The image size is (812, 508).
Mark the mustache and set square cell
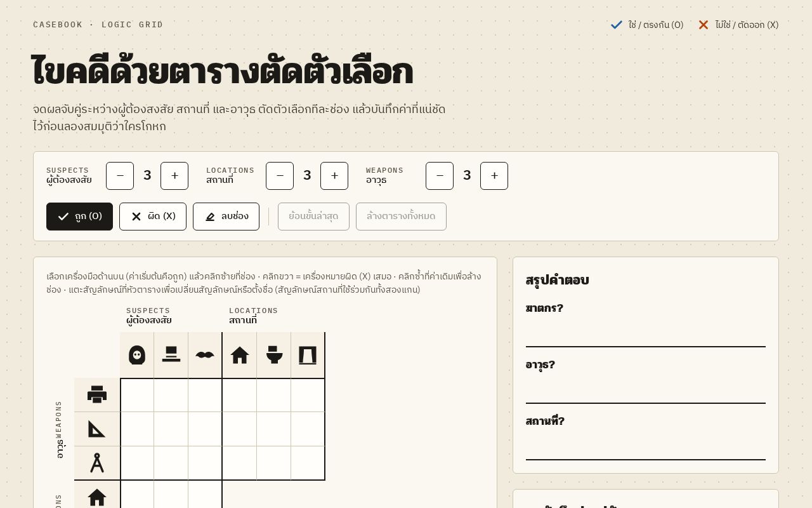205,429
